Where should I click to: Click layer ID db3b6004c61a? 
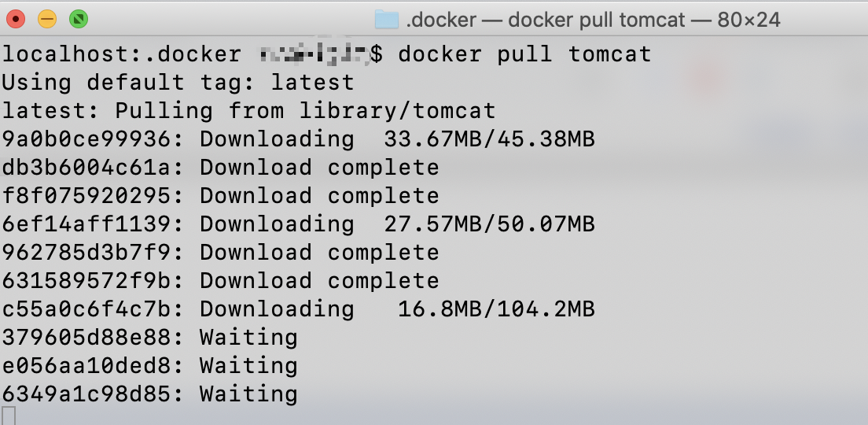pos(85,168)
